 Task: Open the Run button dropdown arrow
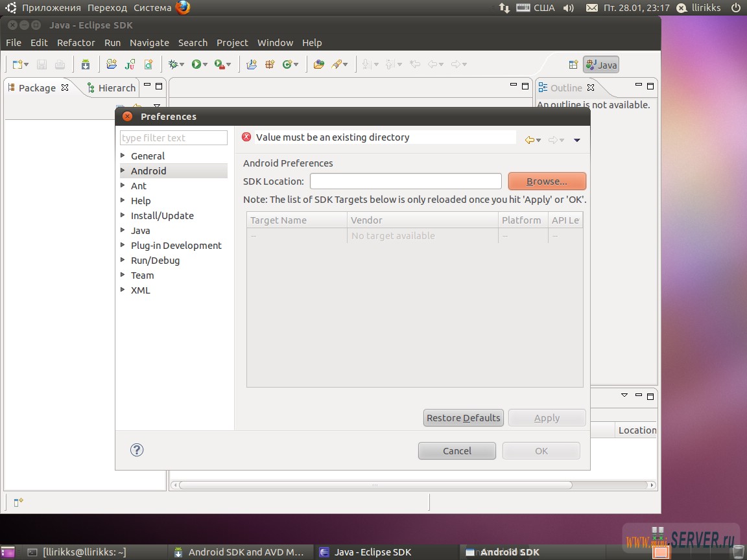[x=206, y=65]
